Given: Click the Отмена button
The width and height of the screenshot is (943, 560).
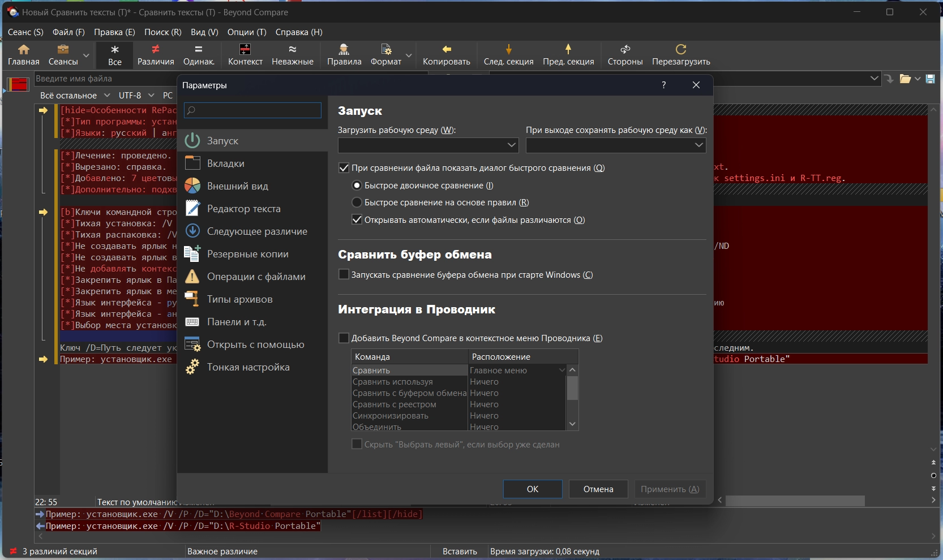Looking at the screenshot, I should coord(598,489).
